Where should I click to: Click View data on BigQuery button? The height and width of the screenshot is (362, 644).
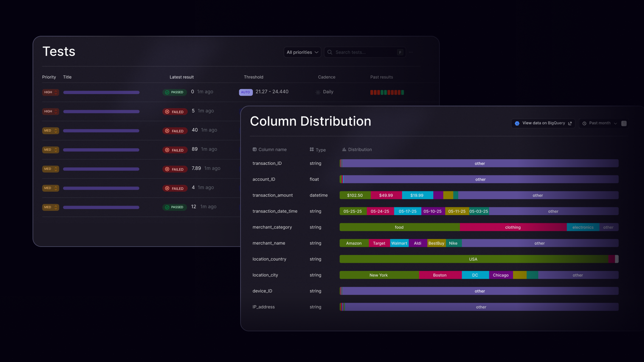543,123
